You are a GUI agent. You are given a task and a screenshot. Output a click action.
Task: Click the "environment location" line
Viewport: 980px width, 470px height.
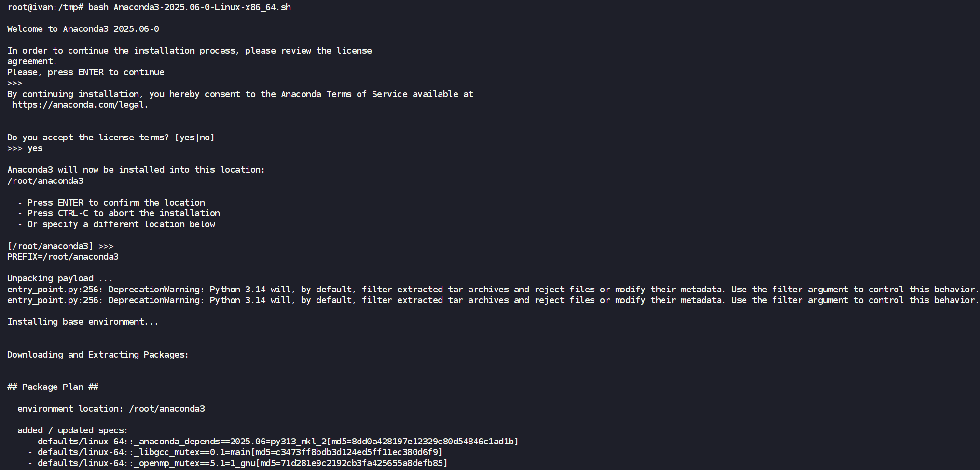[111, 409]
